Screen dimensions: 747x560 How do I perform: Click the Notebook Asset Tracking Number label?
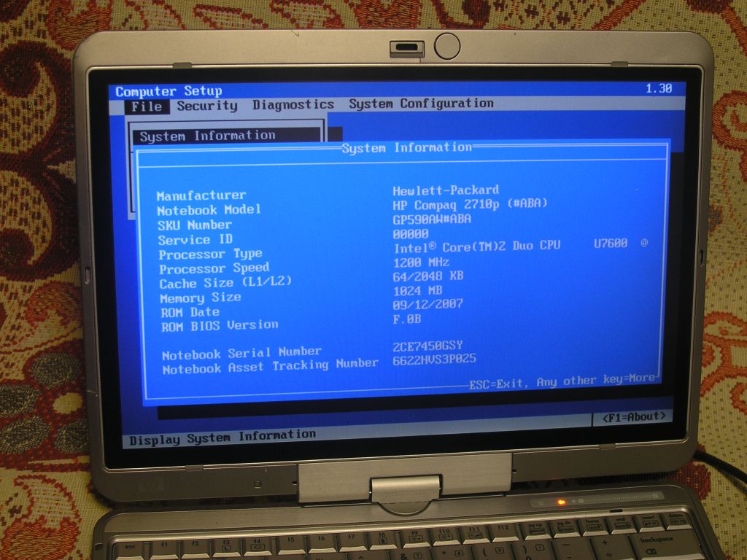coord(270,366)
